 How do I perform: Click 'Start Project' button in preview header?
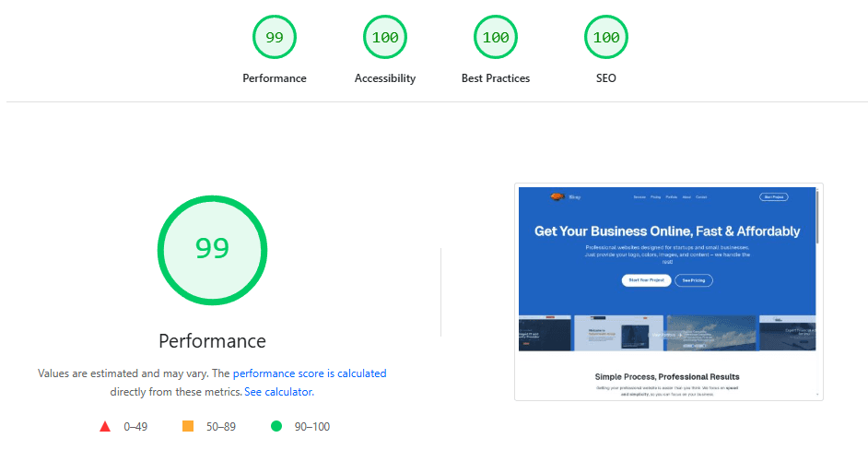click(773, 196)
